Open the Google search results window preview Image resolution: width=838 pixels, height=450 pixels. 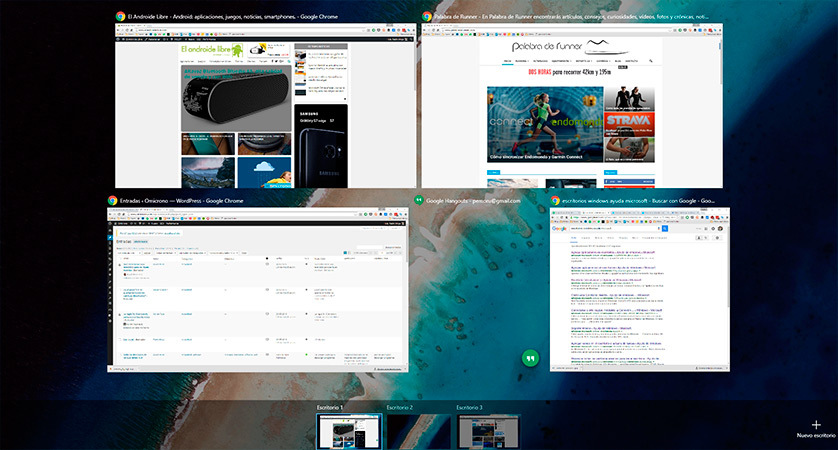click(x=640, y=292)
